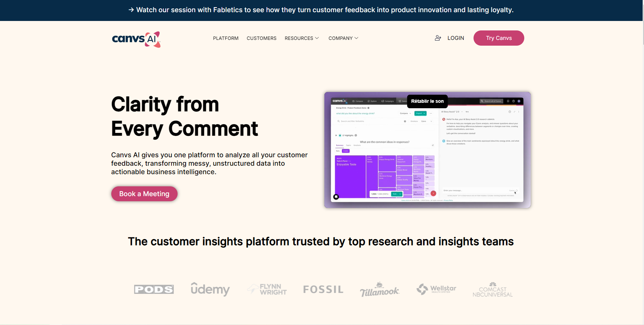Click the Comcast NBCUniversal logo

click(492, 290)
